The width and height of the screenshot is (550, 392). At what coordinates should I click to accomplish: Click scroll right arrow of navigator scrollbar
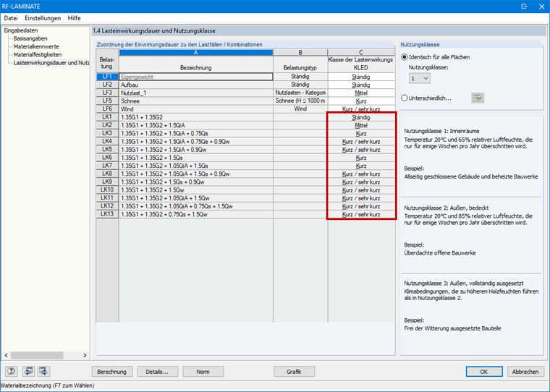pos(85,355)
